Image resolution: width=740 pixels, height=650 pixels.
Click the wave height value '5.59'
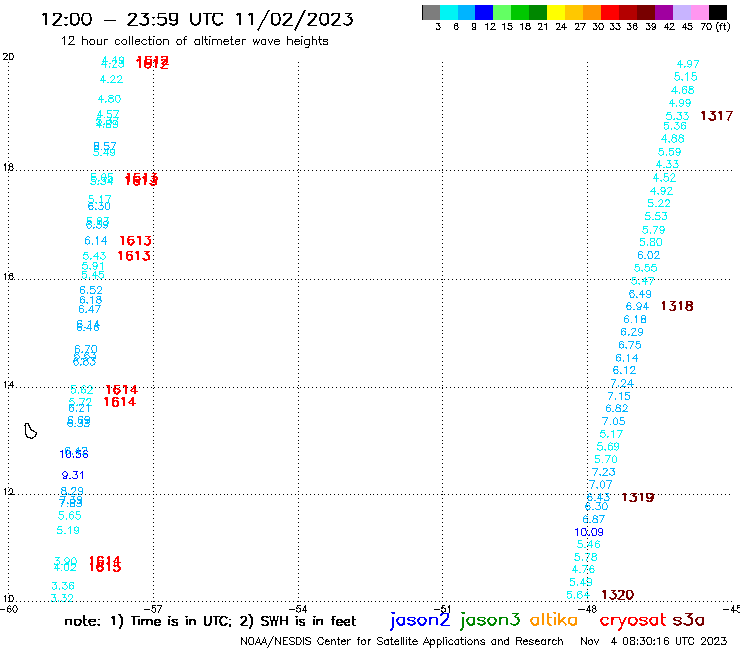[669, 152]
